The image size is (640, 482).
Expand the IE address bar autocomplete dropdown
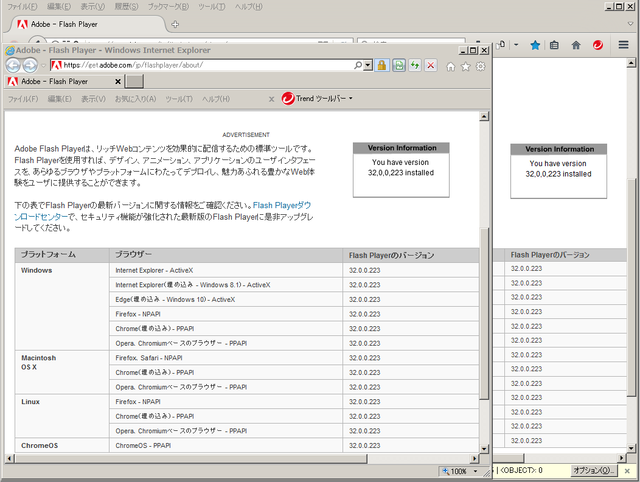click(x=368, y=65)
